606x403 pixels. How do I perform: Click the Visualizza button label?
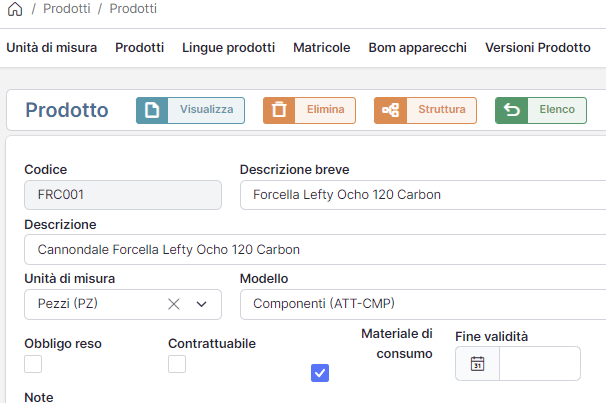(206, 109)
